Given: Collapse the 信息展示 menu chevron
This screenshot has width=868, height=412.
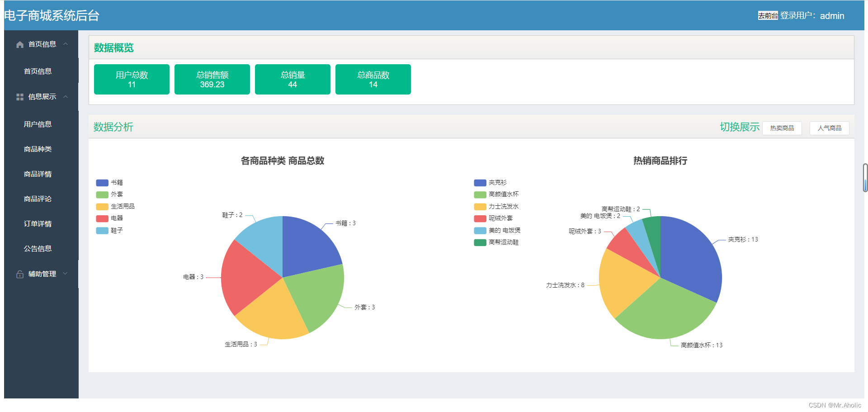Looking at the screenshot, I should click(66, 96).
